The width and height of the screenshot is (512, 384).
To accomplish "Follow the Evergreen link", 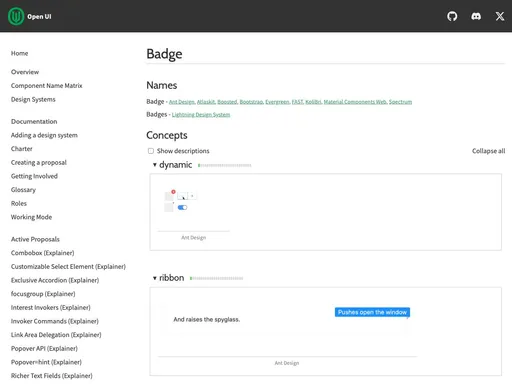I will click(277, 102).
